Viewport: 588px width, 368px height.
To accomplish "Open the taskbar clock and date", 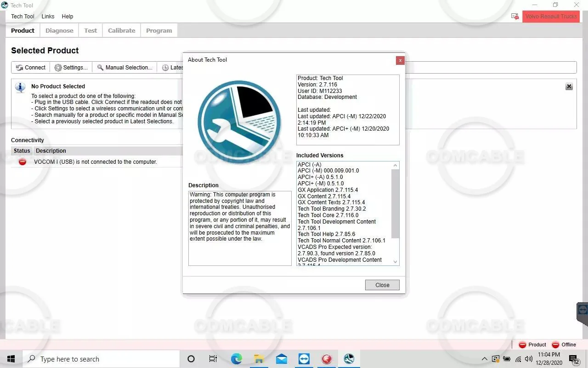I will pos(548,359).
